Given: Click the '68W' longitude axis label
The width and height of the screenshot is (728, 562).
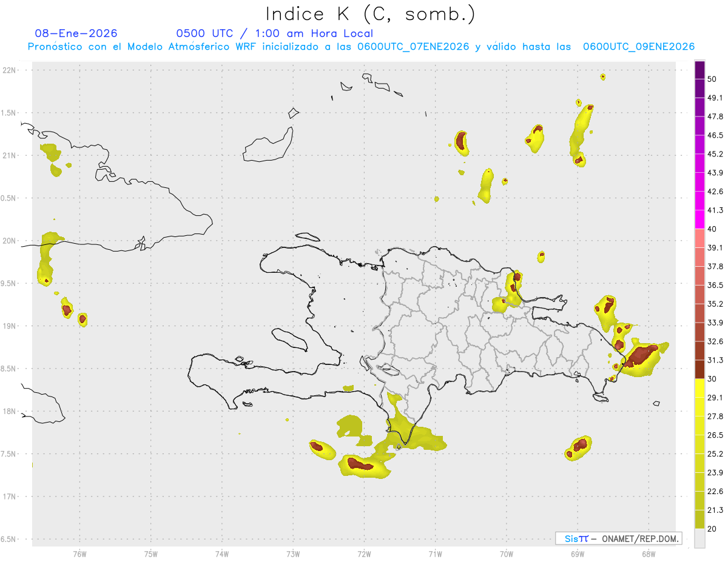Looking at the screenshot, I should 649,554.
